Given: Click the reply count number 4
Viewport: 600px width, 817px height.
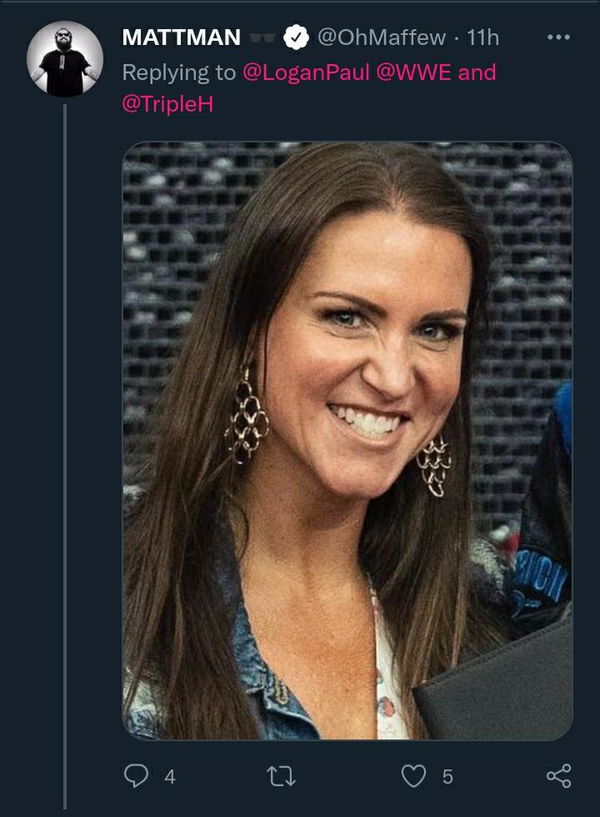Looking at the screenshot, I should (x=169, y=776).
